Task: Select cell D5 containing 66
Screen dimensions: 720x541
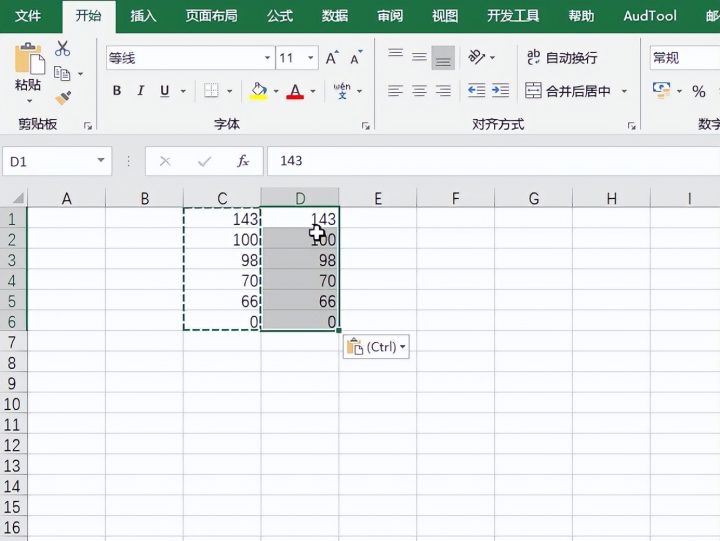Action: tap(300, 301)
